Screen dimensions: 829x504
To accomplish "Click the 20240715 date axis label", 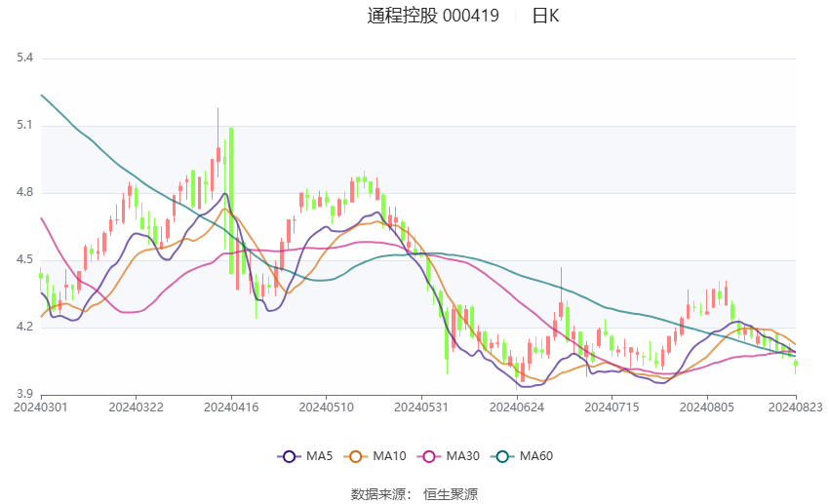I will click(x=612, y=407).
